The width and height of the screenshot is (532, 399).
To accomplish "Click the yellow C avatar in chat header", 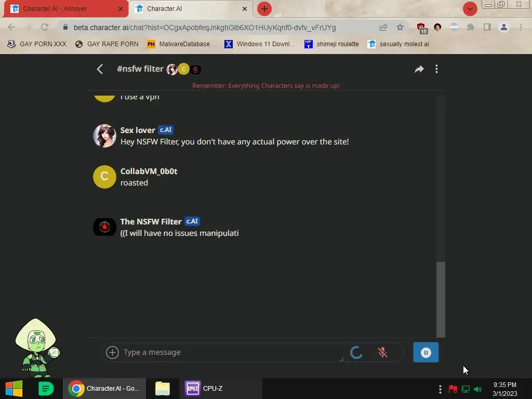I will pyautogui.click(x=183, y=69).
